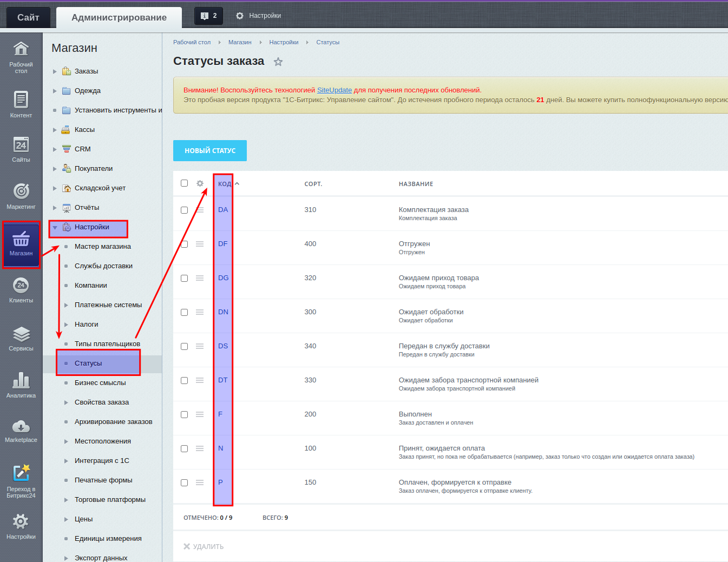Click the Аналитика chart icon in sidebar
The height and width of the screenshot is (562, 728).
[x=21, y=381]
